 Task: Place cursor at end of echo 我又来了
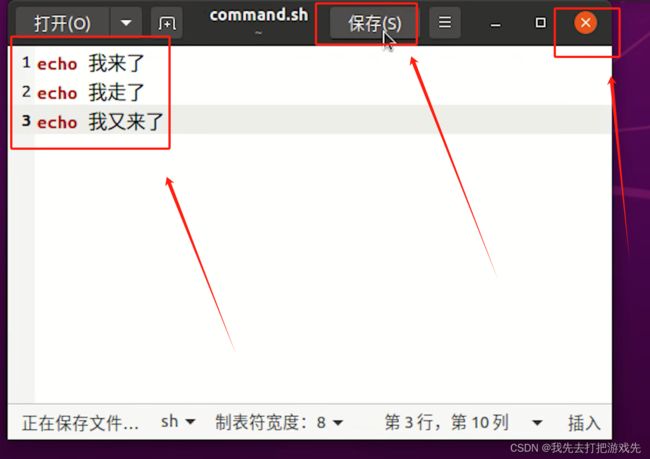(165, 122)
